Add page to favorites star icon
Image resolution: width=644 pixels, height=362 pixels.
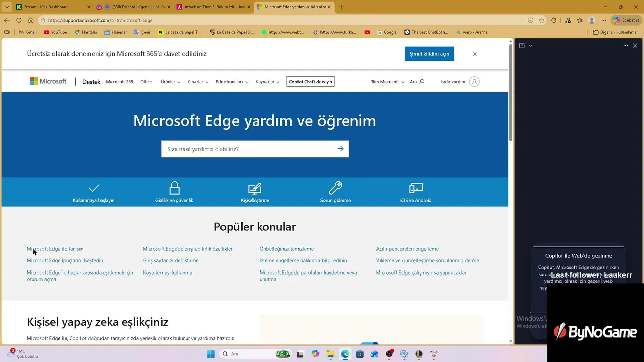(x=542, y=20)
